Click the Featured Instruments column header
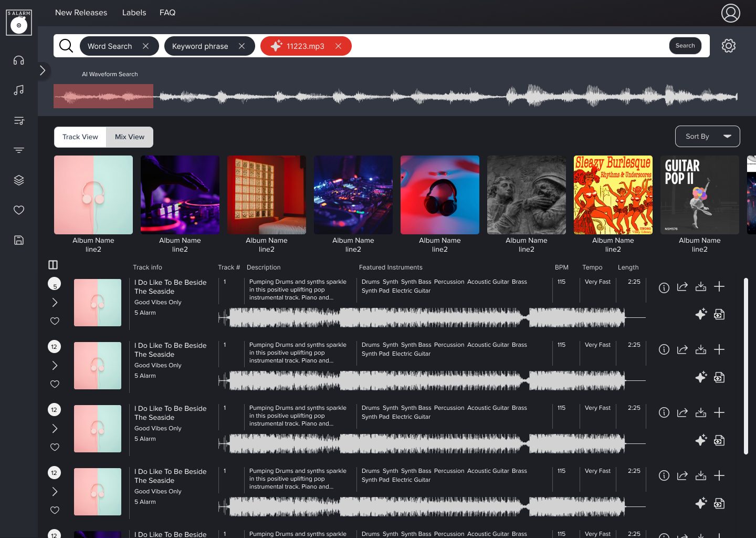Screen dimensions: 756x538 (391, 267)
